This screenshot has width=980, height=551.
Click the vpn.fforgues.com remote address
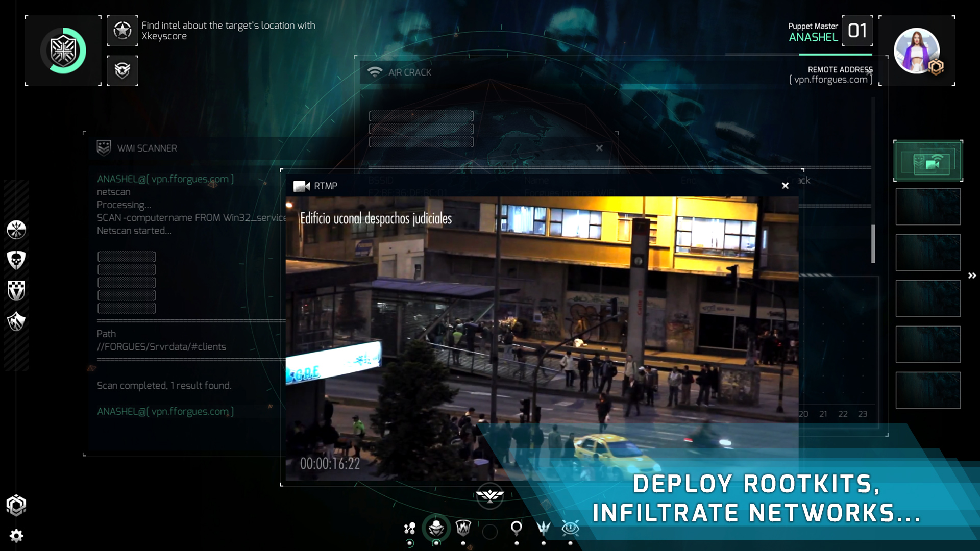[x=830, y=80]
